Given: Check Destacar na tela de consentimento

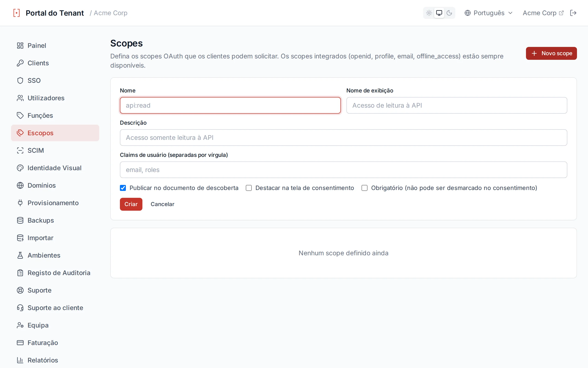Looking at the screenshot, I should click(x=249, y=188).
